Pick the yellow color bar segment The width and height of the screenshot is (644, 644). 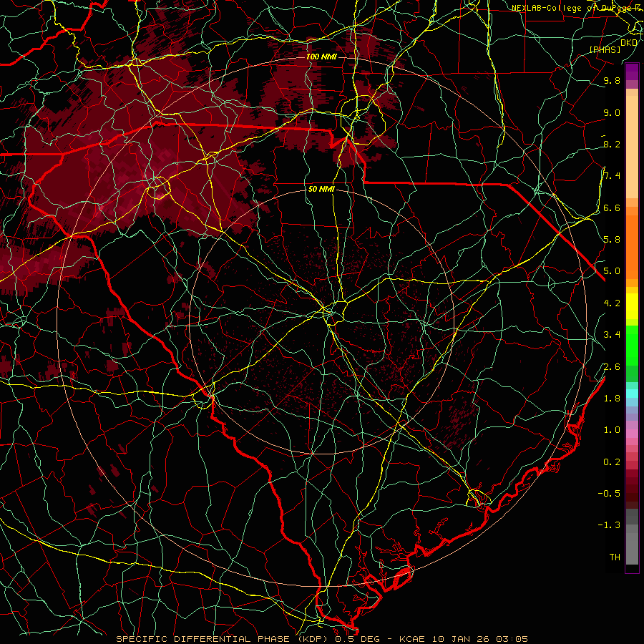pyautogui.click(x=632, y=306)
